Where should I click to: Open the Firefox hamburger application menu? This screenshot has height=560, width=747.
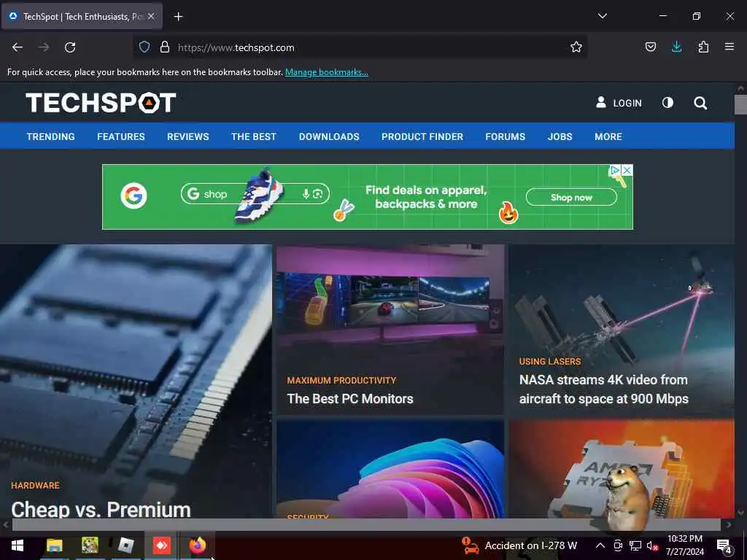(729, 47)
